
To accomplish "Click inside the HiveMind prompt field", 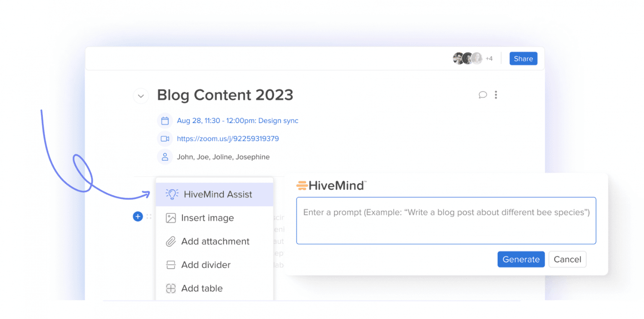I will pyautogui.click(x=446, y=220).
